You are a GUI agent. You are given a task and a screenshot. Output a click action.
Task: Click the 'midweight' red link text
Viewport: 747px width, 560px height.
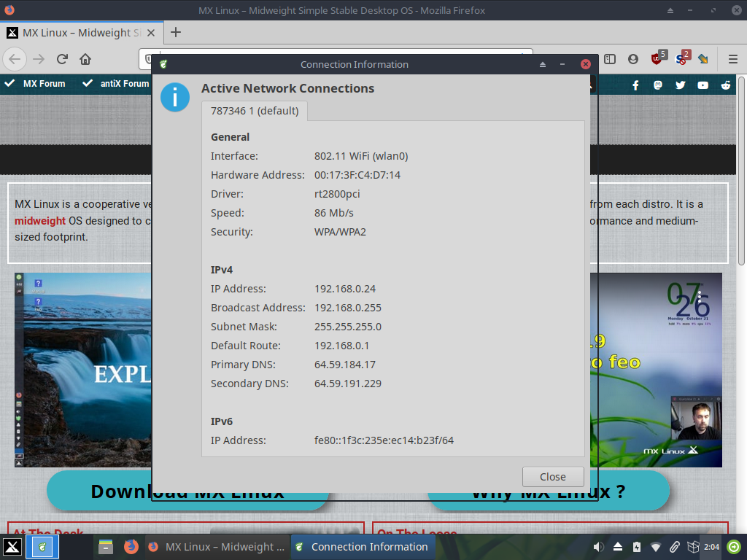(x=40, y=220)
